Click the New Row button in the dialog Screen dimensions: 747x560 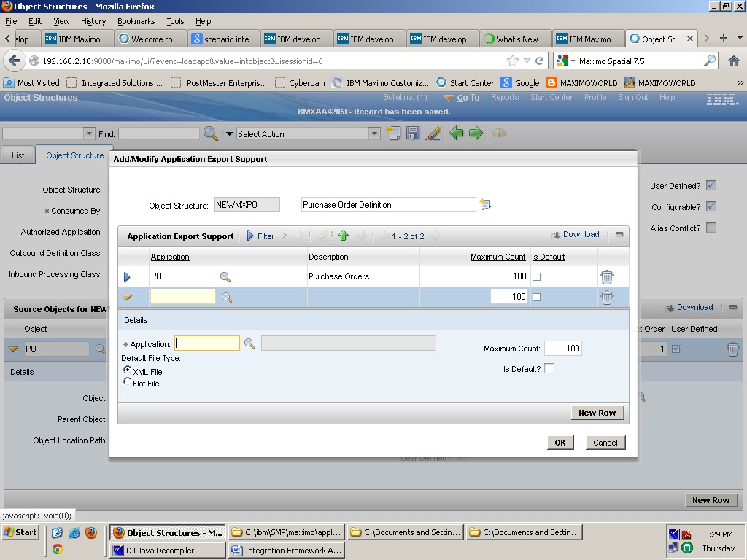click(597, 413)
